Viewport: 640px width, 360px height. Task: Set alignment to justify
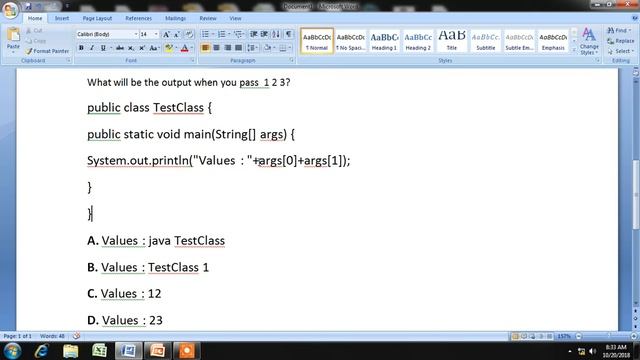238,48
